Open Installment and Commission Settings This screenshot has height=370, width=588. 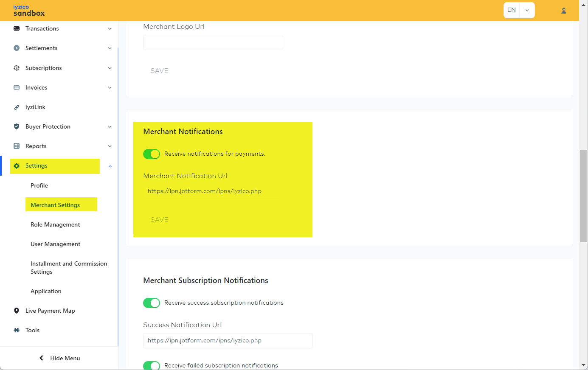(69, 268)
